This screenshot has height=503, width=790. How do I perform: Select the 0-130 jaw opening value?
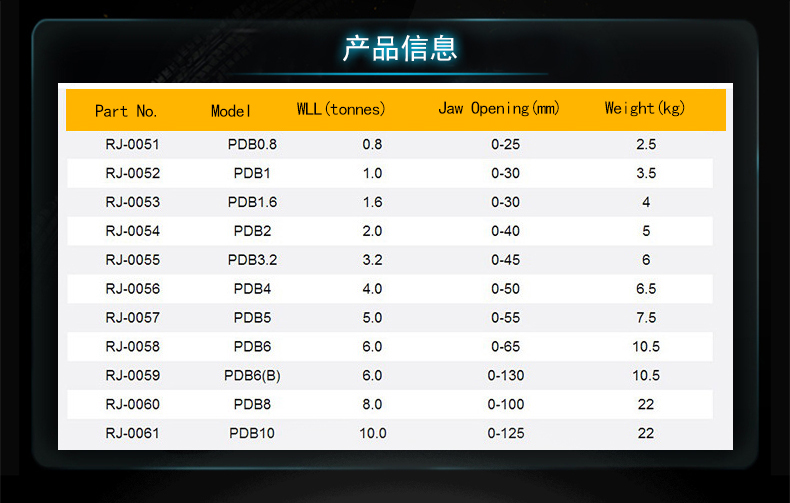(x=506, y=375)
